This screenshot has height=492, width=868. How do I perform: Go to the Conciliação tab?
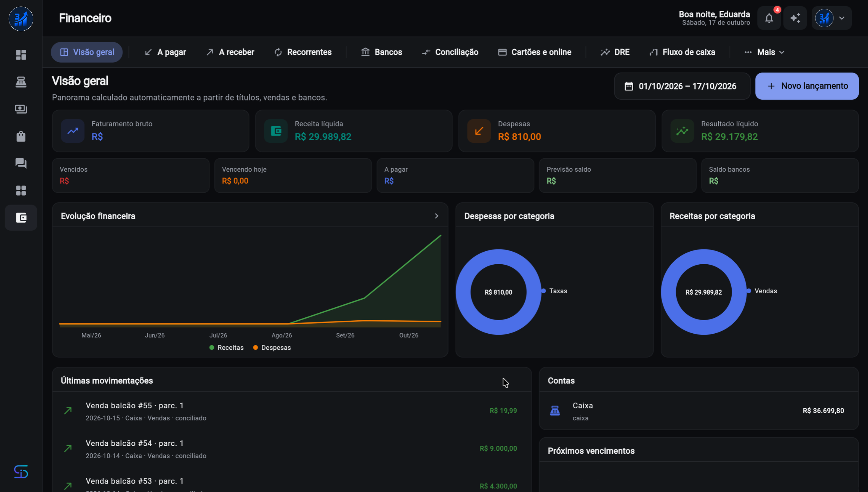tap(450, 52)
